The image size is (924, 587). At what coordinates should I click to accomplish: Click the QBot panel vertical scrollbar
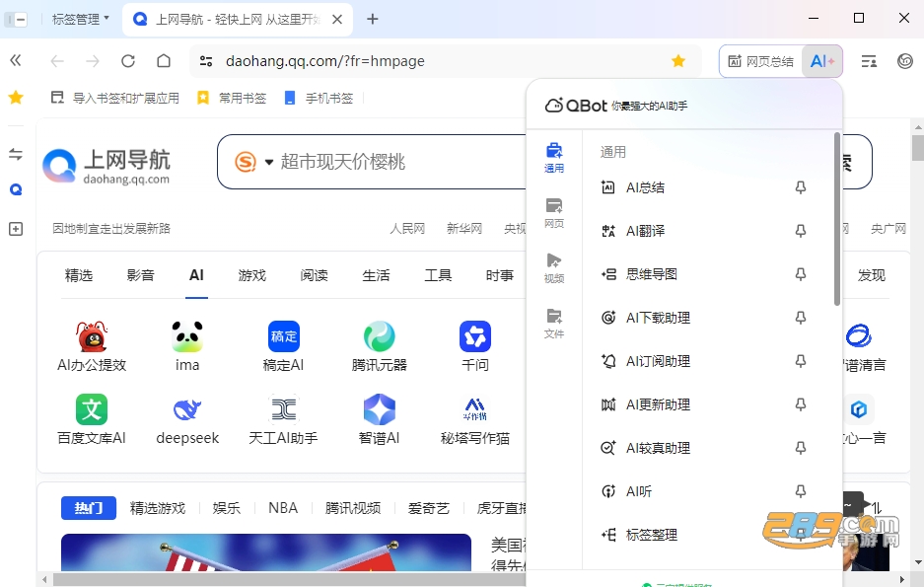837,219
